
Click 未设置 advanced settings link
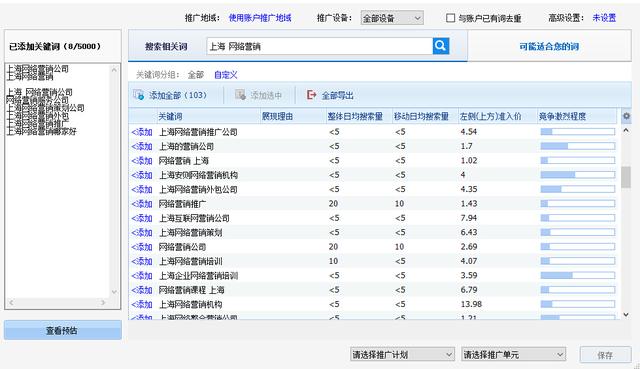604,18
